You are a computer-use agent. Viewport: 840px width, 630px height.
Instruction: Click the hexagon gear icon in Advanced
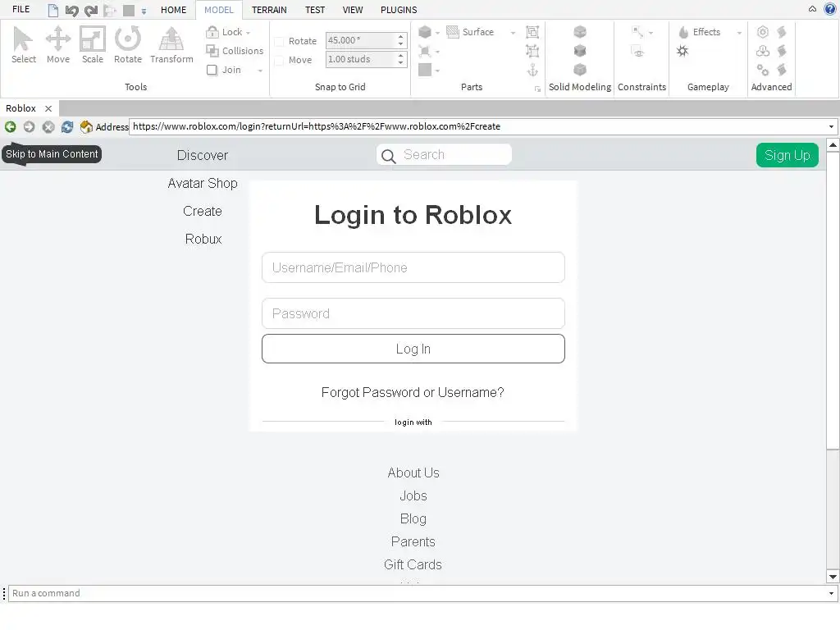click(763, 32)
